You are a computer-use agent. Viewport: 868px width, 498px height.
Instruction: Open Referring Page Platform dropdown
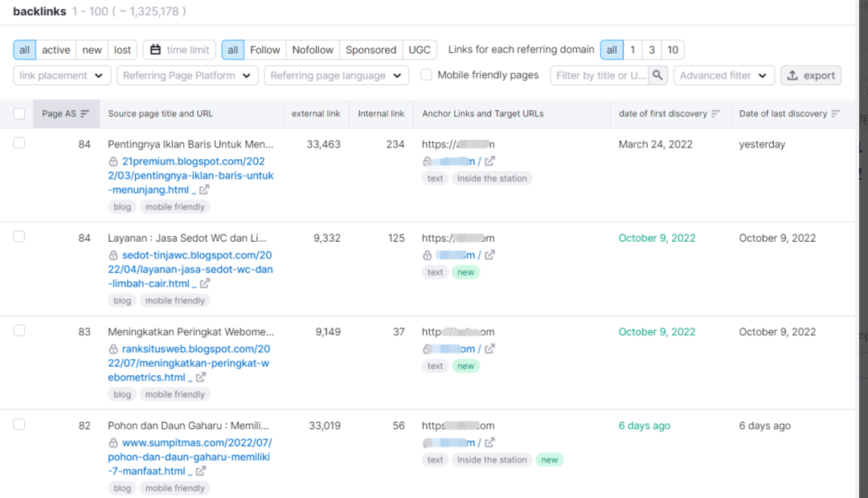(187, 76)
